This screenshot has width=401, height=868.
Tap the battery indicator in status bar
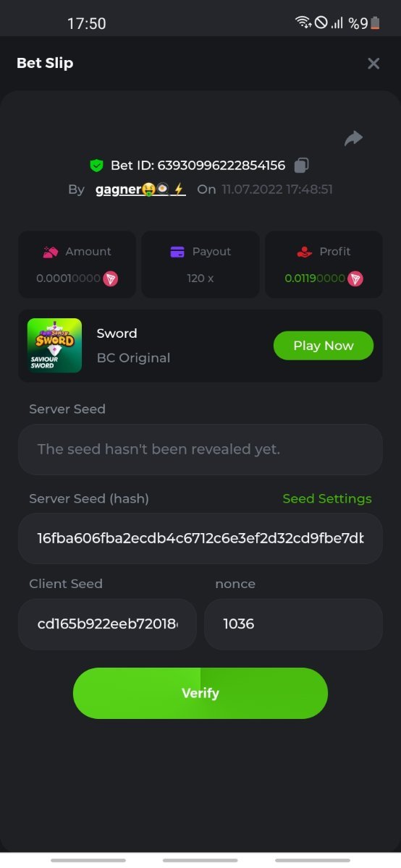click(x=375, y=23)
